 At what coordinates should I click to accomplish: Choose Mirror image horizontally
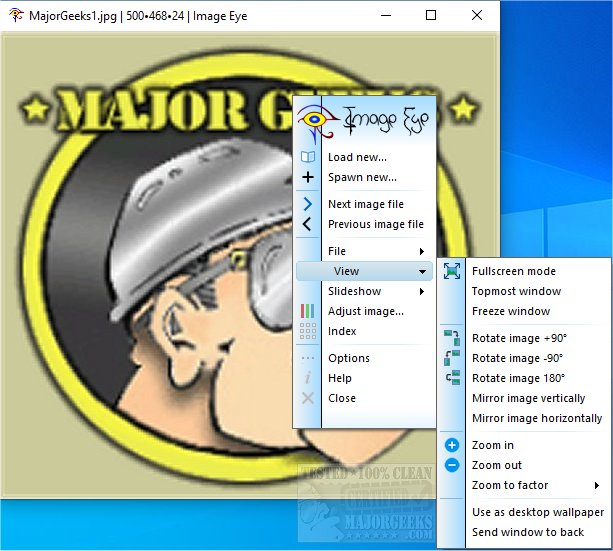[524, 418]
